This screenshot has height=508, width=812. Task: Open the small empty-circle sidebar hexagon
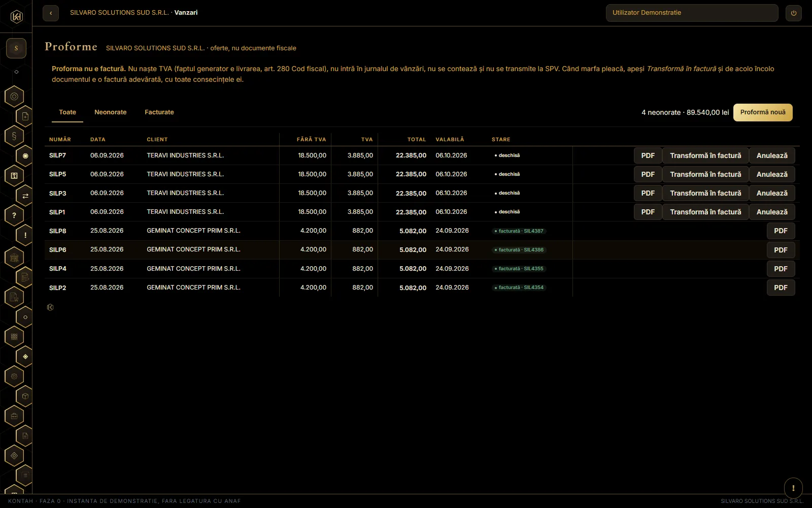[25, 317]
